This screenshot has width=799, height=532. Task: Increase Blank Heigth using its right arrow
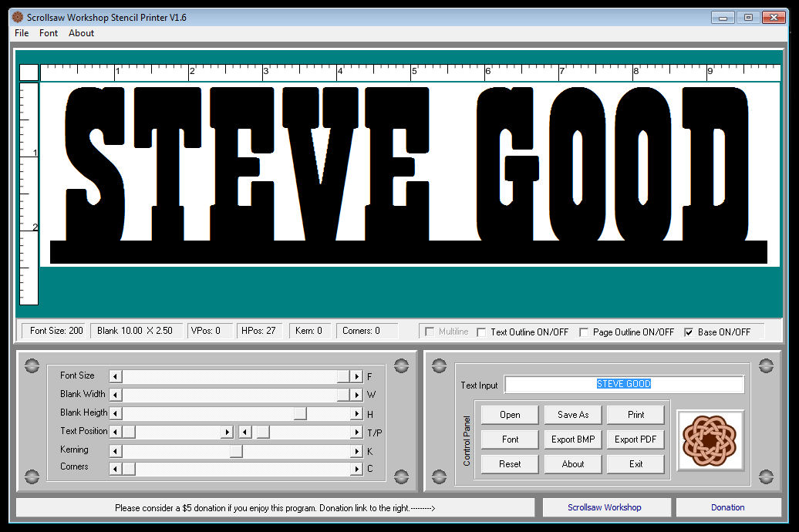[357, 412]
